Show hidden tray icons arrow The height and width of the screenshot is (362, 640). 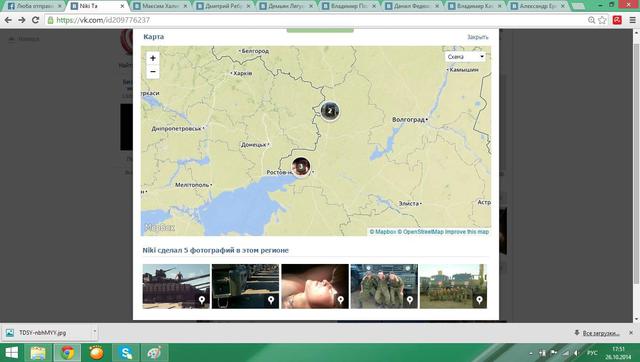(531, 353)
